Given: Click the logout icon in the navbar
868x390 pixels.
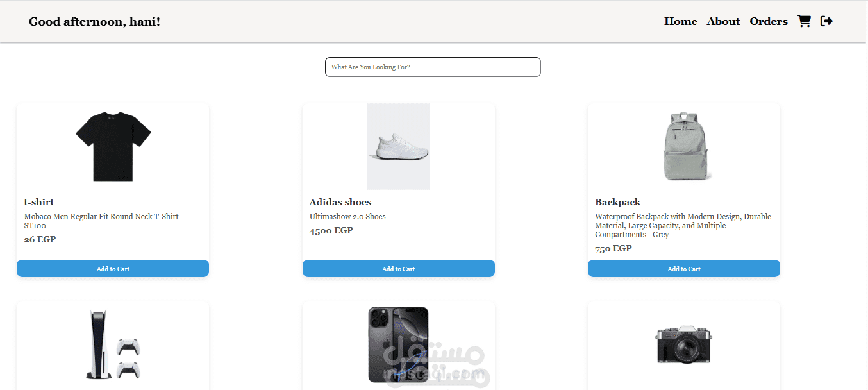Looking at the screenshot, I should point(827,21).
